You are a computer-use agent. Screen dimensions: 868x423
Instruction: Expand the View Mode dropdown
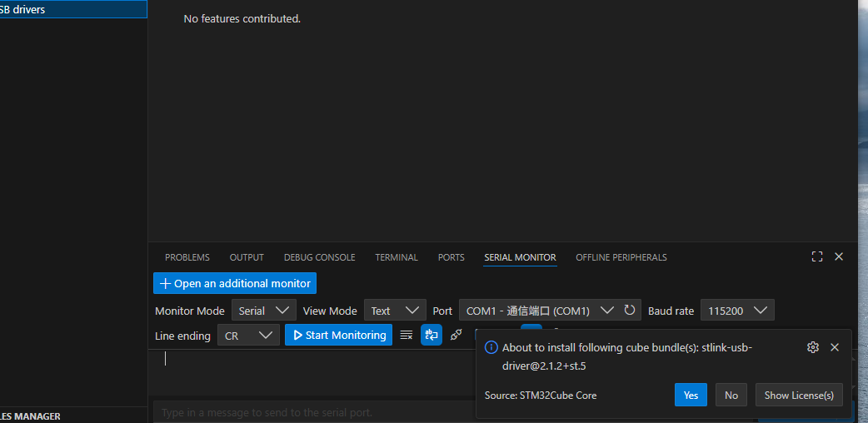click(x=395, y=311)
